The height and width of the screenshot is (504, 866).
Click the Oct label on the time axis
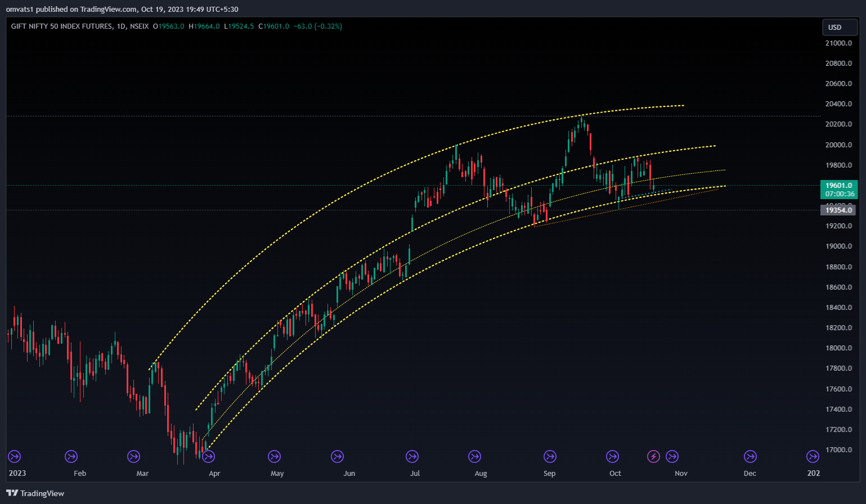pyautogui.click(x=615, y=474)
